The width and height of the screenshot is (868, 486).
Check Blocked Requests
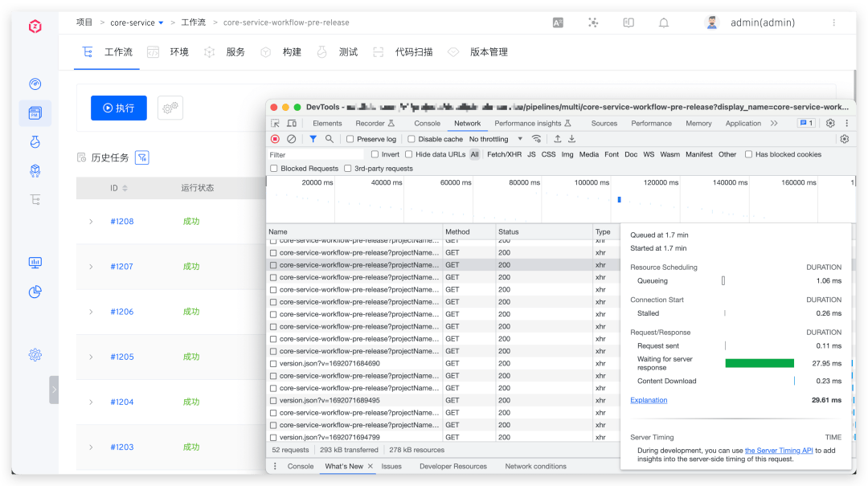point(273,168)
